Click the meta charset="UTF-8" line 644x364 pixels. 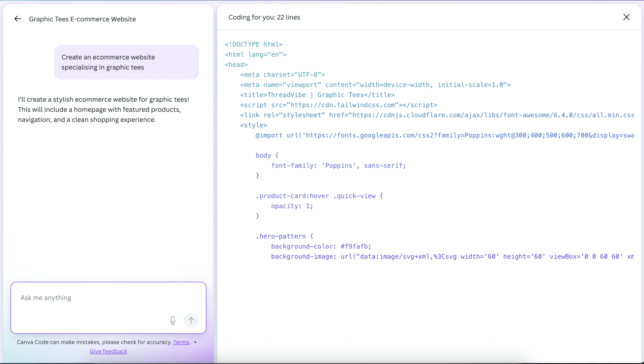pos(283,75)
